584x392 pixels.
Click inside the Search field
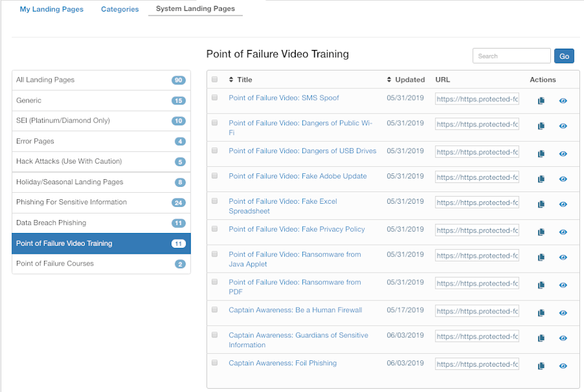[x=511, y=56]
